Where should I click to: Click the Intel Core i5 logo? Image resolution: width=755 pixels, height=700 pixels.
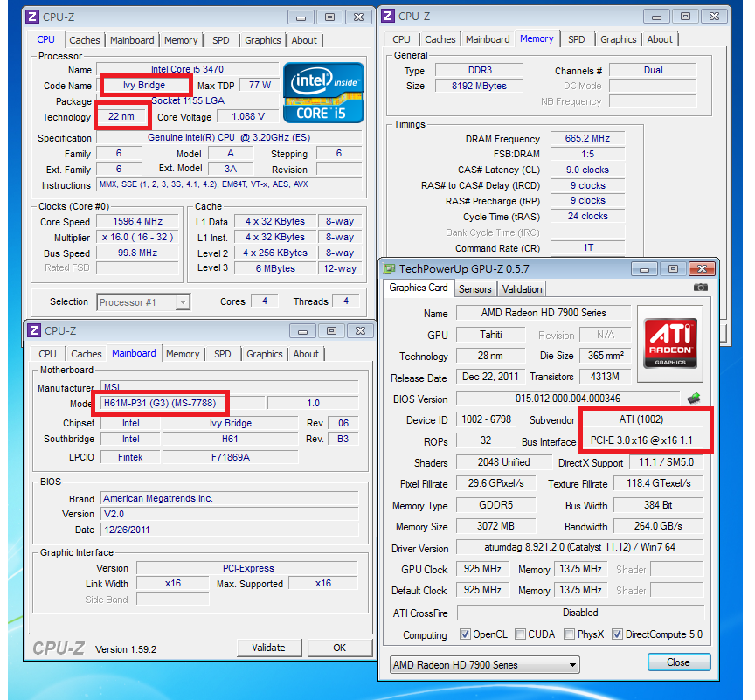[323, 93]
